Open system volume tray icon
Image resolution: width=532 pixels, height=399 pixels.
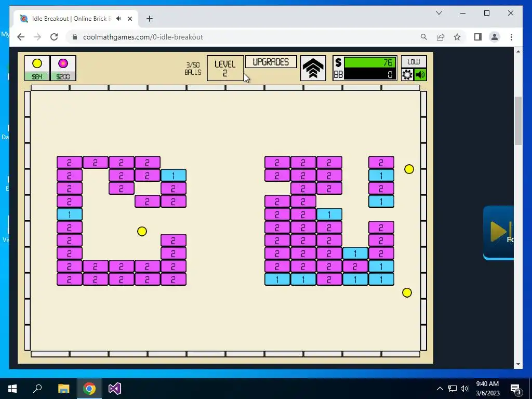[x=464, y=389]
